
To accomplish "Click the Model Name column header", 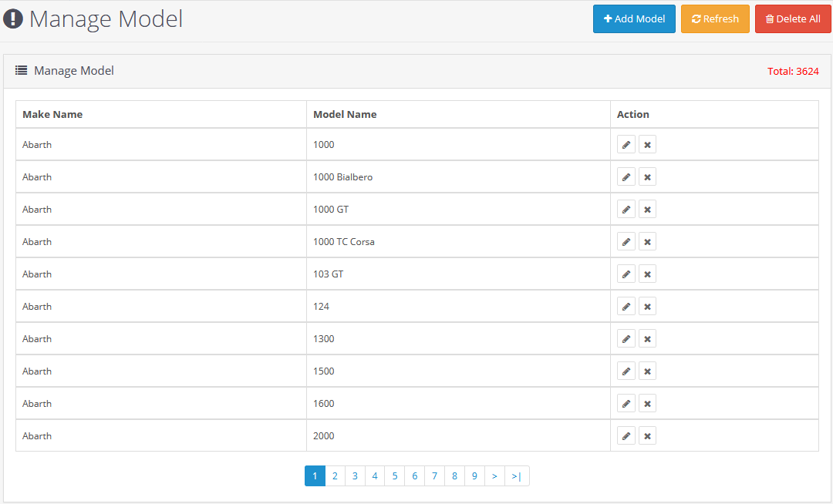I will click(x=345, y=114).
